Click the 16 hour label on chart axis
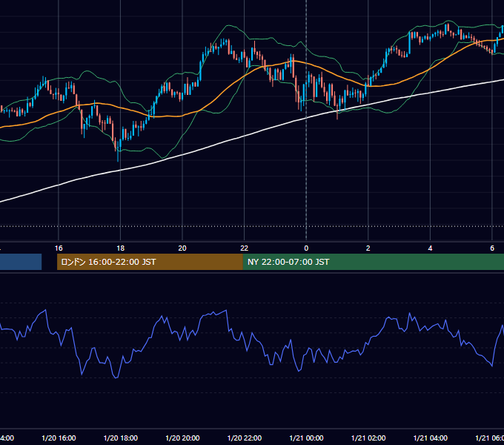504x445 pixels. click(x=59, y=248)
